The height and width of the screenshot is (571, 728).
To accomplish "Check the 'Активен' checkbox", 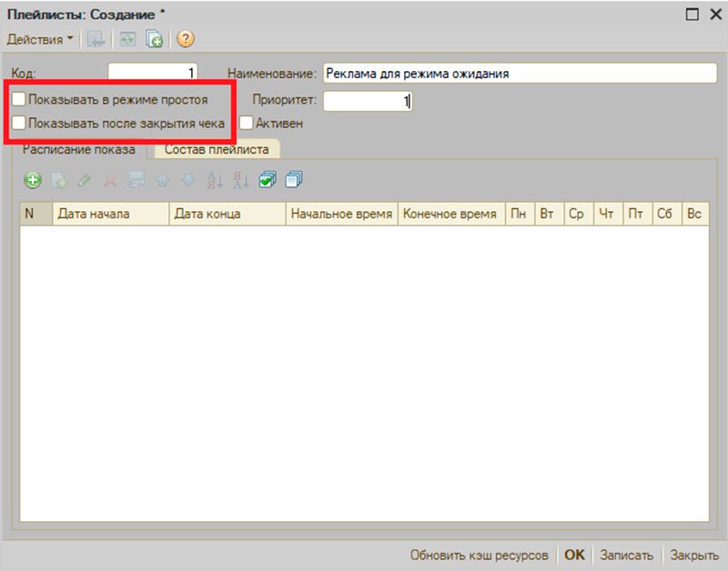I will click(246, 124).
